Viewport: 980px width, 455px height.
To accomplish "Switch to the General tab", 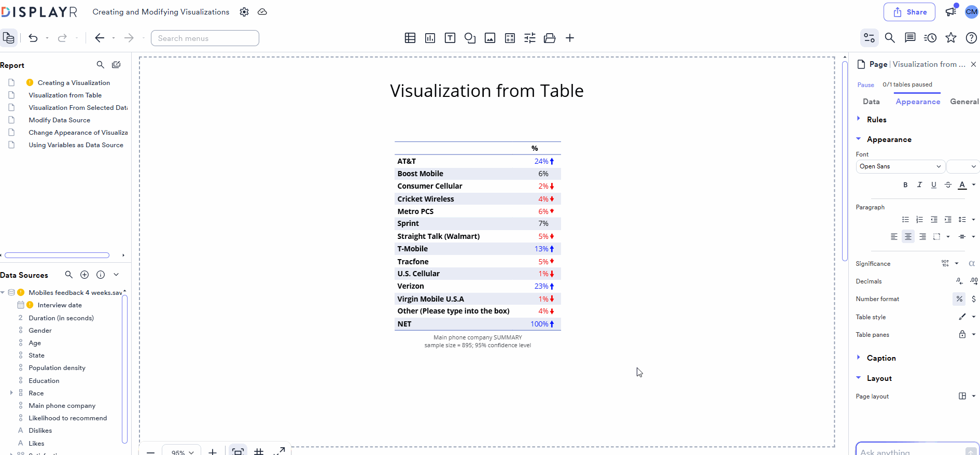I will click(x=964, y=102).
